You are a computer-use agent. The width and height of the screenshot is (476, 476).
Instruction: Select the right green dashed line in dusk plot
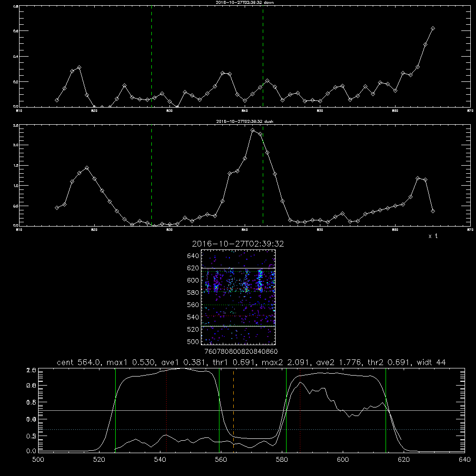(x=263, y=175)
